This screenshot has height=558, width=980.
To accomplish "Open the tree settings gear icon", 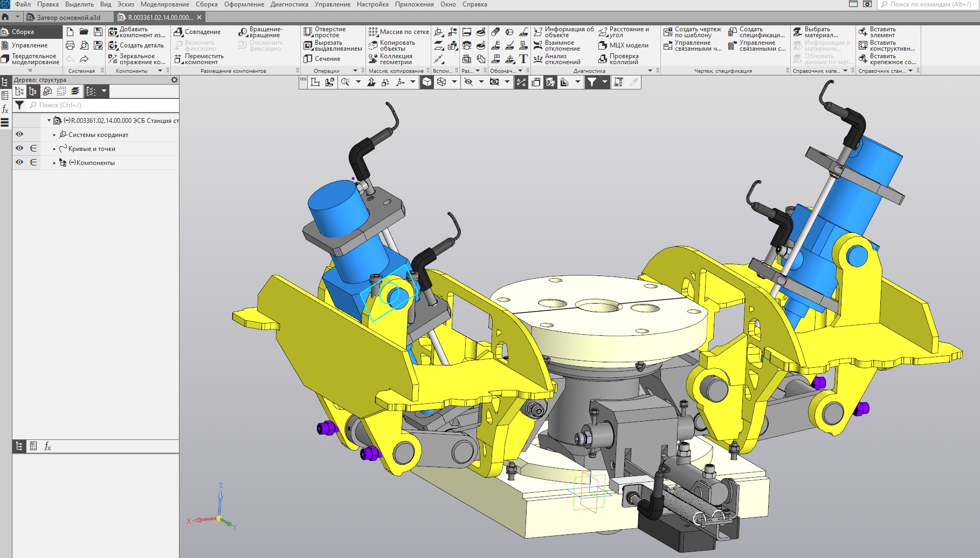I will point(174,80).
